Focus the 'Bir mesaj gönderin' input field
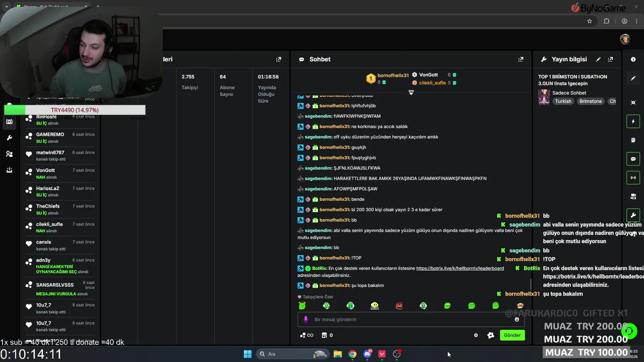Image resolution: width=644 pixels, height=362 pixels. [410, 319]
